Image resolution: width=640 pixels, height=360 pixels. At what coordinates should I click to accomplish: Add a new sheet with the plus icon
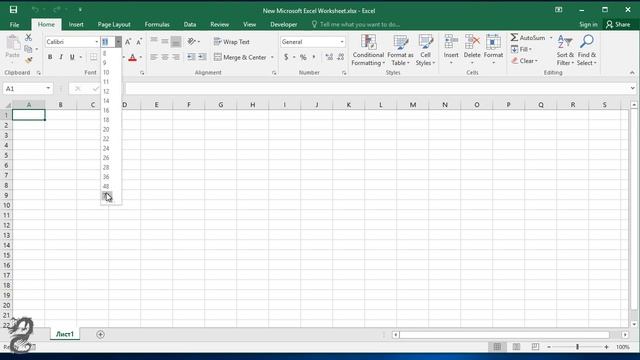point(100,334)
